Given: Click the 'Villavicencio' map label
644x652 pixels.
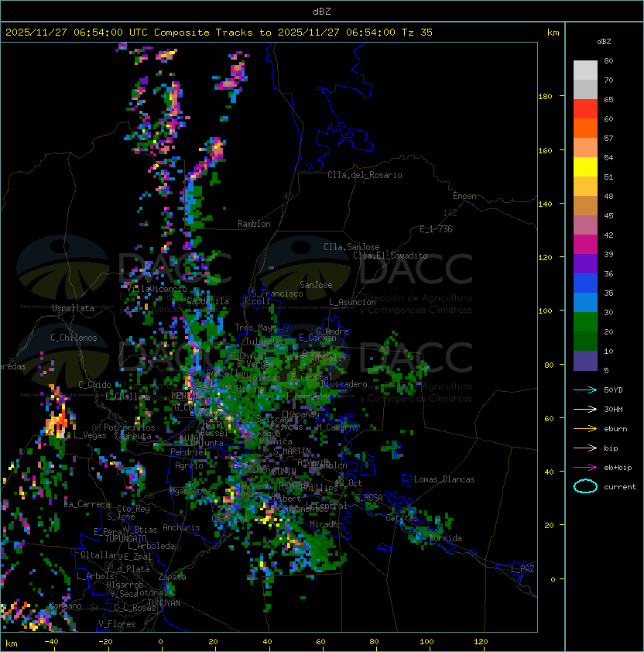Looking at the screenshot, I should pyautogui.click(x=156, y=289).
